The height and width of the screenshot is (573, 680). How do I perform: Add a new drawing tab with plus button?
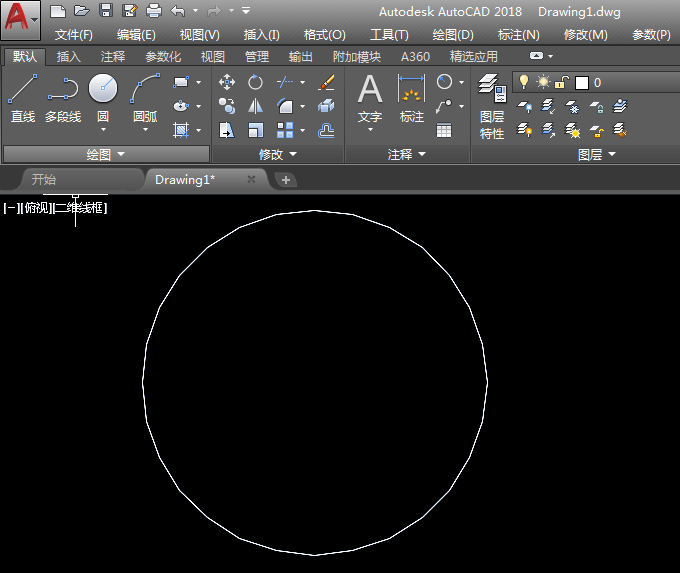286,180
